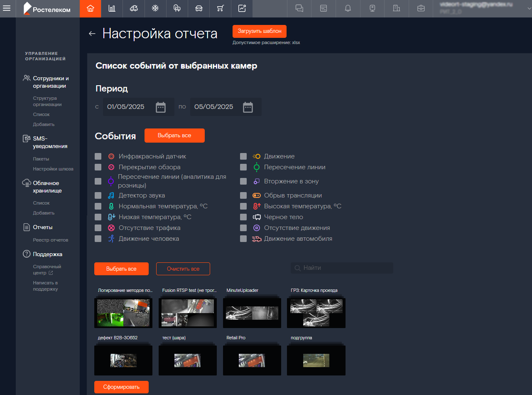
Task: Open calendar picker for end date
Action: [x=248, y=107]
